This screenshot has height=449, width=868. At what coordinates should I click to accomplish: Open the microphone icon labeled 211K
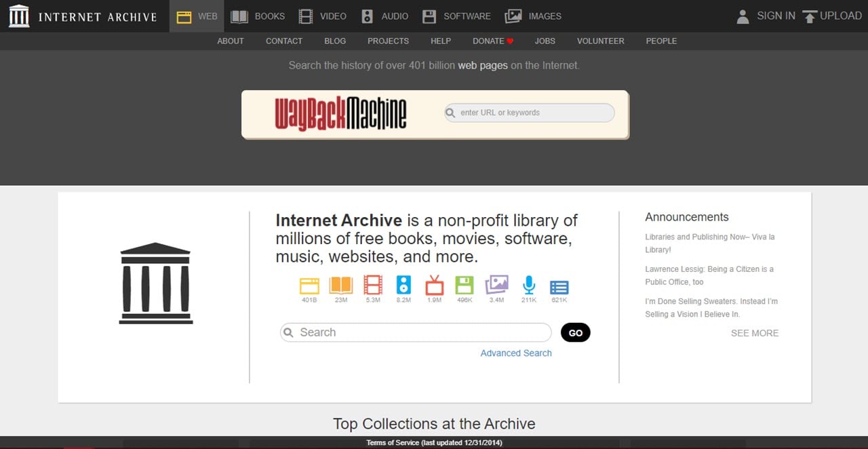point(529,285)
